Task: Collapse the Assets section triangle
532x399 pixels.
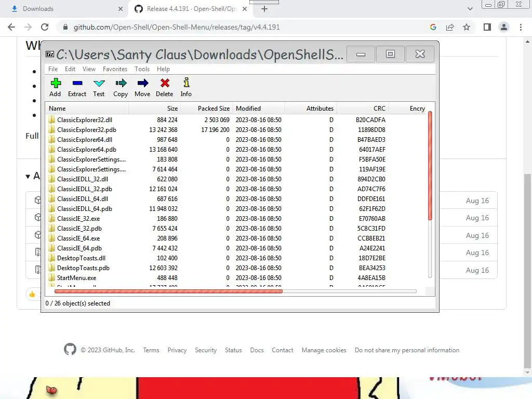Action: 28,176
